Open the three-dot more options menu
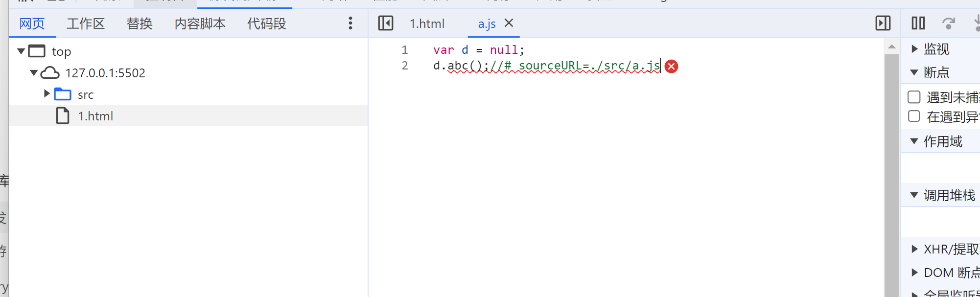This screenshot has height=297, width=980. [350, 23]
